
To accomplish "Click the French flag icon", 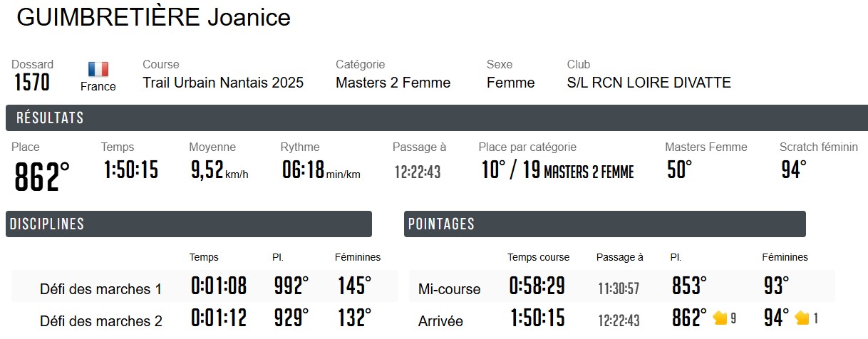I will point(98,69).
